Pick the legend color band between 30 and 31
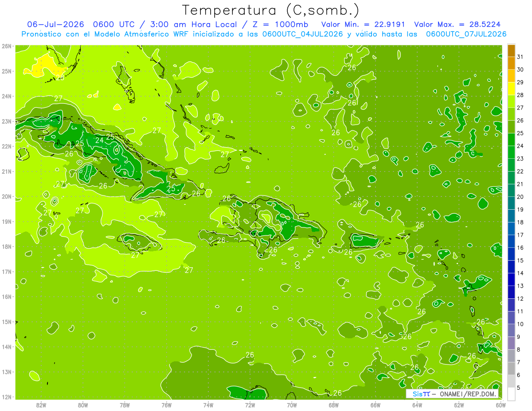This screenshot has width=532, height=411. click(511, 63)
